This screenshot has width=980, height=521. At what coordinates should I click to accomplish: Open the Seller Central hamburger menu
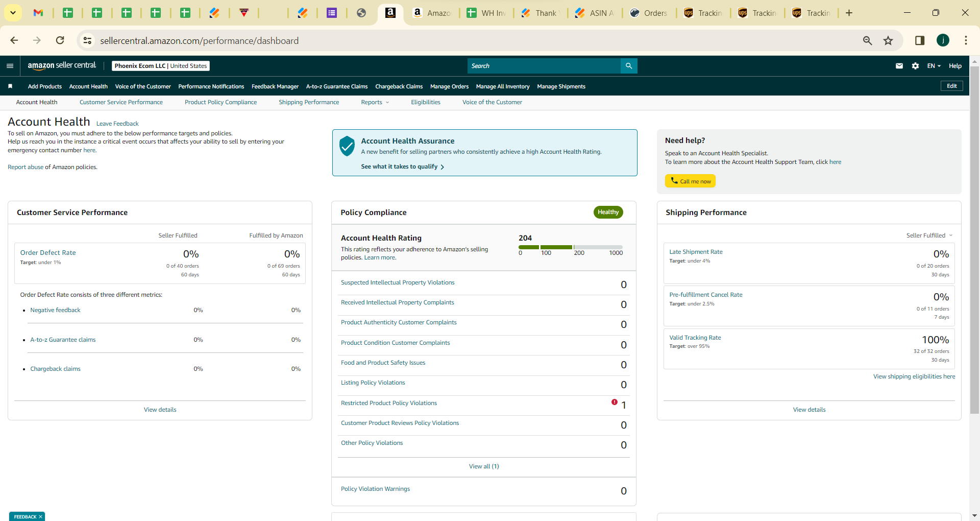pyautogui.click(x=10, y=66)
